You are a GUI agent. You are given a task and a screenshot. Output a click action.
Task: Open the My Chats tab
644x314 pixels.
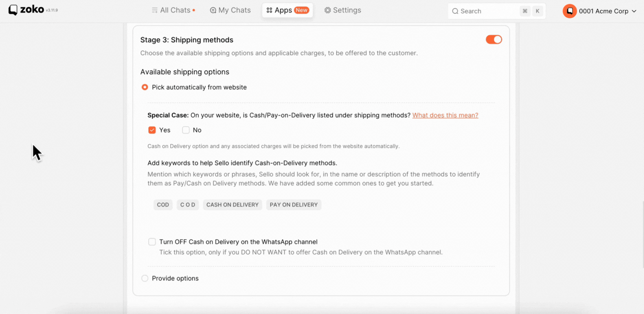(x=230, y=10)
